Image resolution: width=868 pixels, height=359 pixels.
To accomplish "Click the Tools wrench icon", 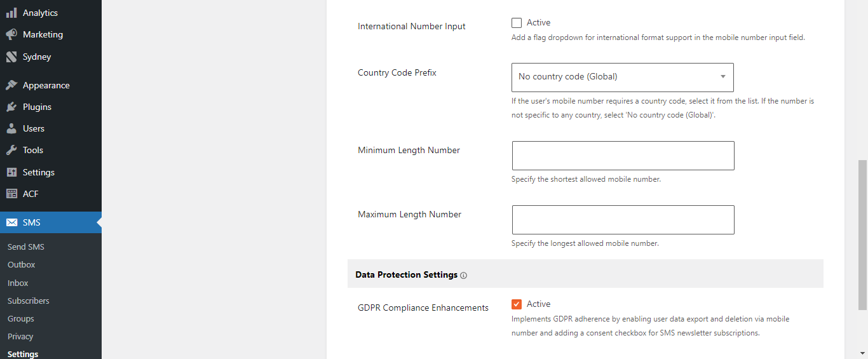I will pyautogui.click(x=11, y=150).
